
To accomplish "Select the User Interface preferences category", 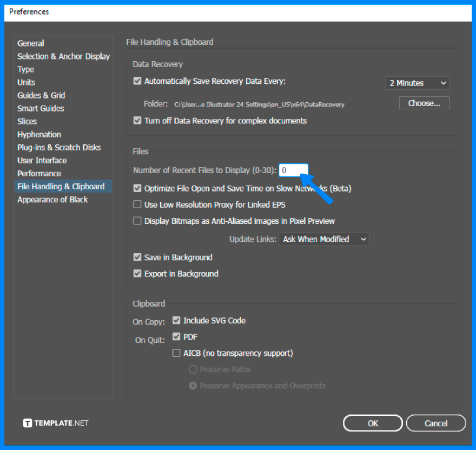I will 42,160.
